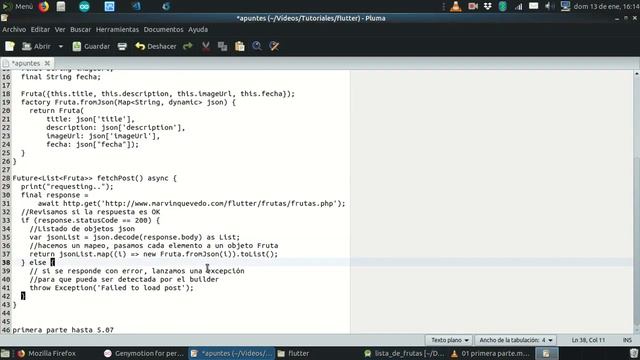Open the Ancho de la tabulación dropdown

coord(516,340)
